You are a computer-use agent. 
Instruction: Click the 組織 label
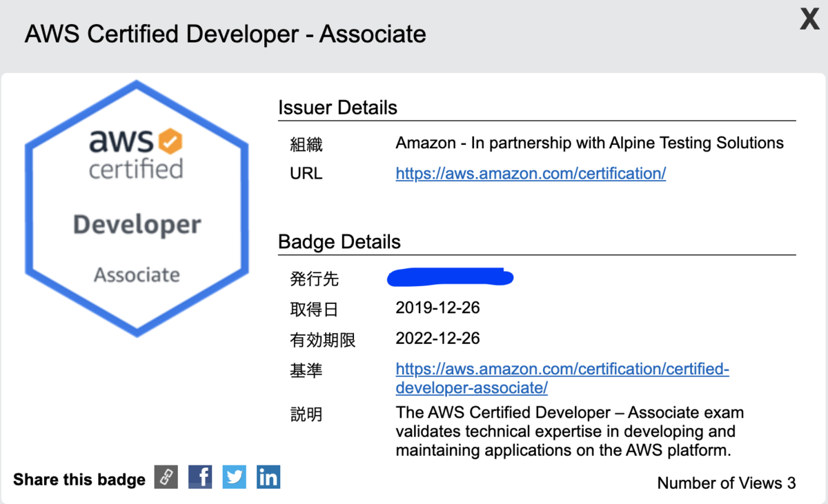(x=306, y=144)
